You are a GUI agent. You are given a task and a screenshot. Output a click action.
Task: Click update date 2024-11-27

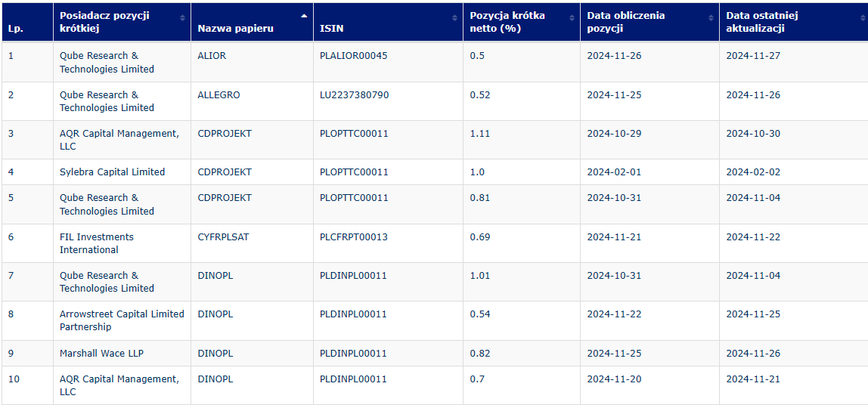click(x=753, y=56)
